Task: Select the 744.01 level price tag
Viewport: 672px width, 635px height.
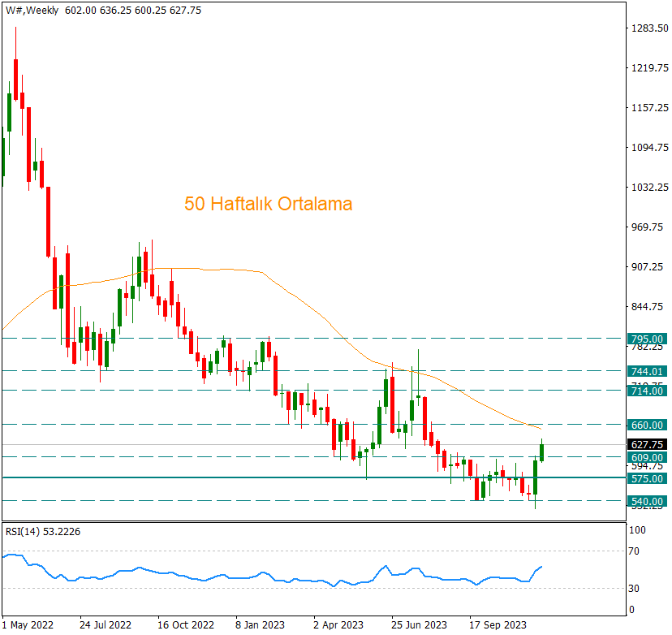Action: [647, 371]
